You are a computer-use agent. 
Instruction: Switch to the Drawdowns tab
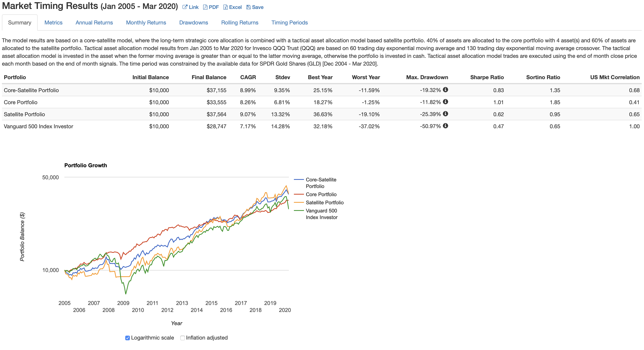[193, 23]
